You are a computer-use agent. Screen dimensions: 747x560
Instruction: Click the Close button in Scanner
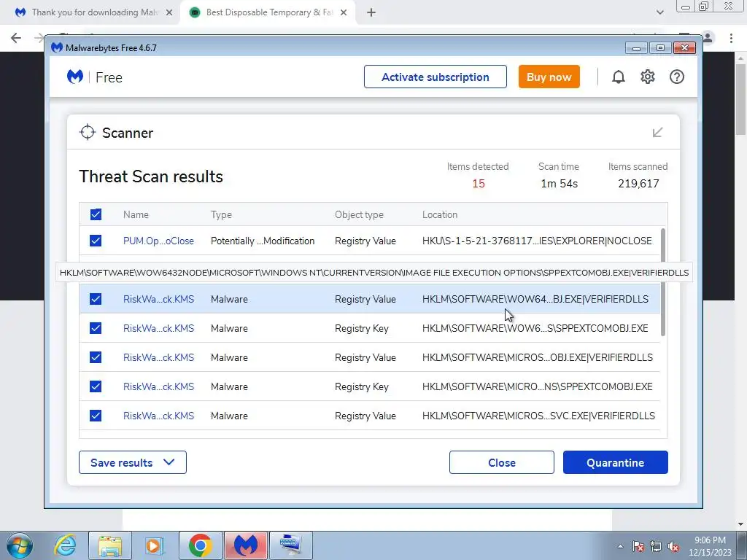coord(502,462)
